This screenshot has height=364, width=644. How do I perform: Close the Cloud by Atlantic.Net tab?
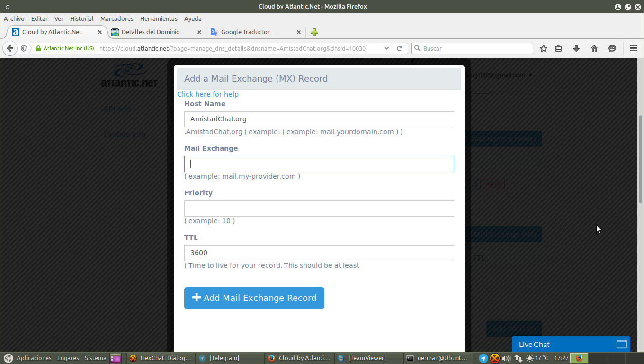[100, 32]
